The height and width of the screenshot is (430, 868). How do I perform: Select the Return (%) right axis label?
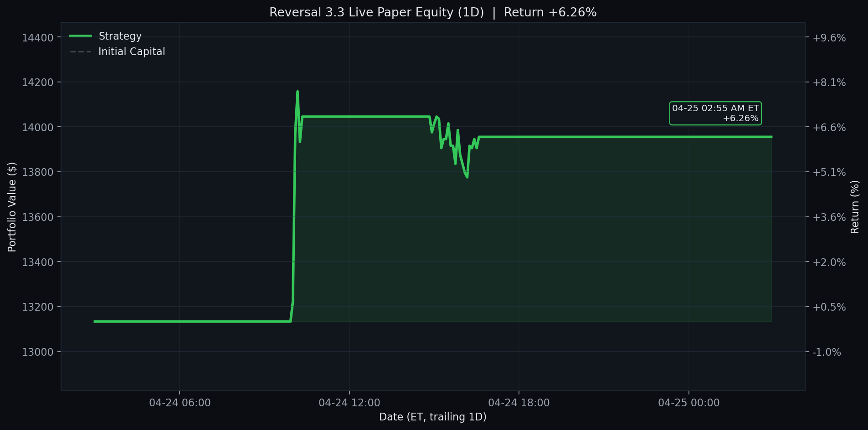[x=855, y=206]
